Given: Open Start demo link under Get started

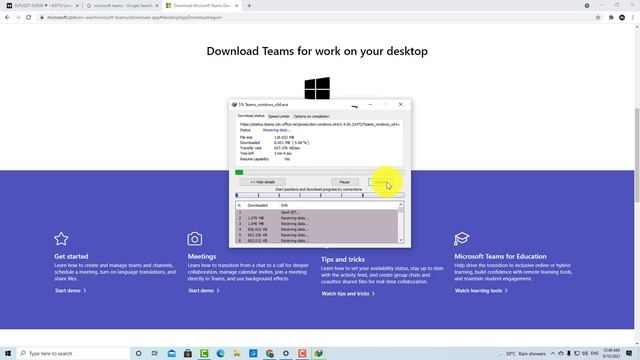Looking at the screenshot, I should tap(71, 291).
